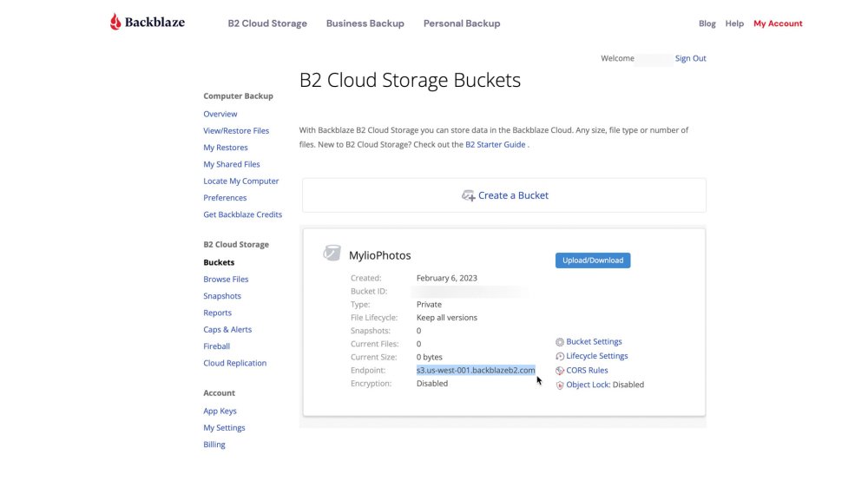Click the Backblaze flame logo
Image resolution: width=868 pixels, height=488 pixels.
tap(116, 22)
